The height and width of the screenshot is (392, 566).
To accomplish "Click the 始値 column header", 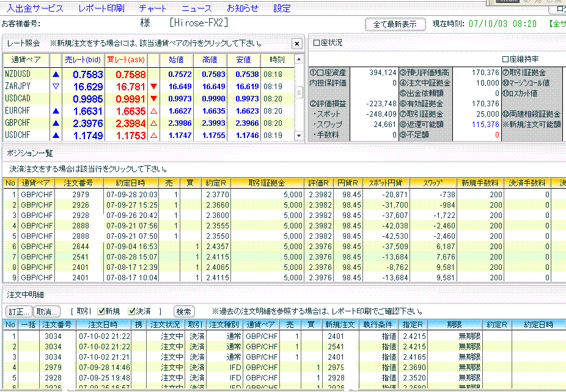I will click(x=176, y=60).
